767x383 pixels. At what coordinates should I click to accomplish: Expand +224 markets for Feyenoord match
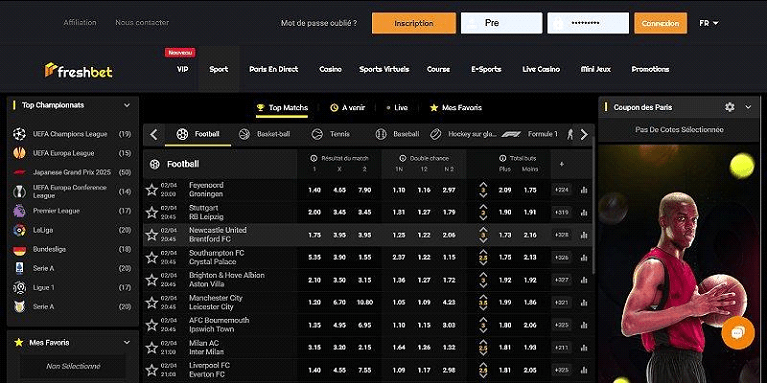click(562, 190)
